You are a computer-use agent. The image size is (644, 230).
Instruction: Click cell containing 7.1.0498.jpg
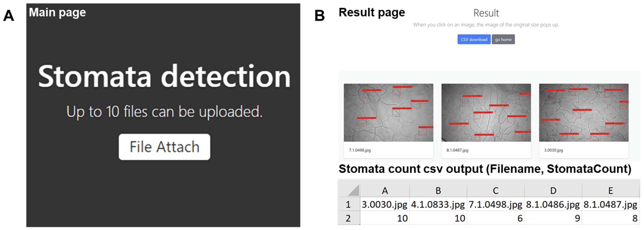pos(495,204)
